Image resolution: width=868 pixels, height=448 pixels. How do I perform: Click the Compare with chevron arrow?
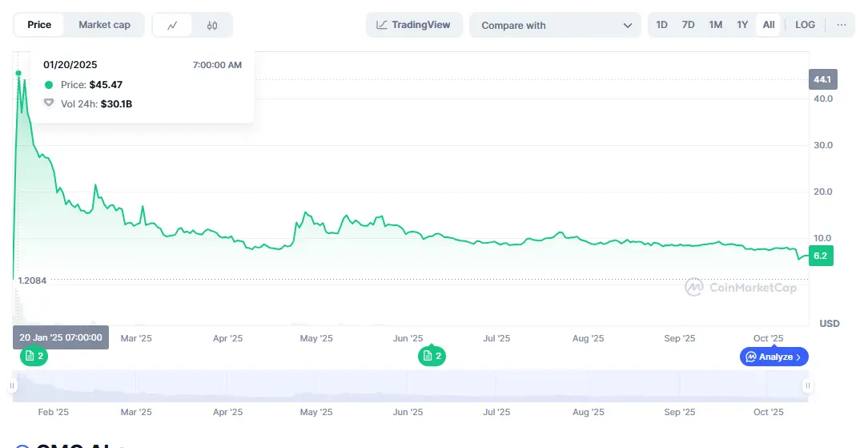coord(627,25)
